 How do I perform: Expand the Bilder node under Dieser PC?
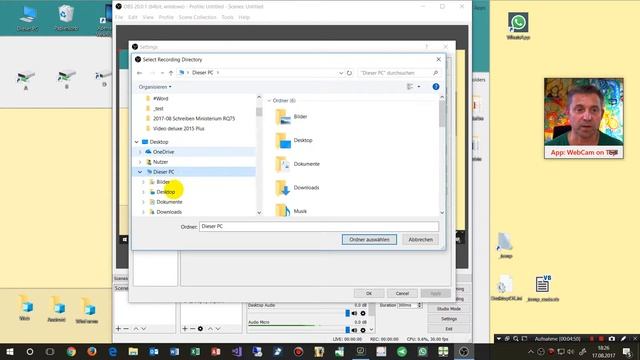pyautogui.click(x=143, y=182)
